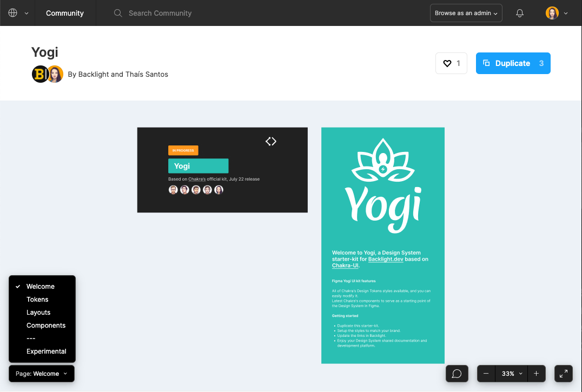Switch to the Tokens page
Image resolution: width=582 pixels, height=392 pixels.
point(37,300)
